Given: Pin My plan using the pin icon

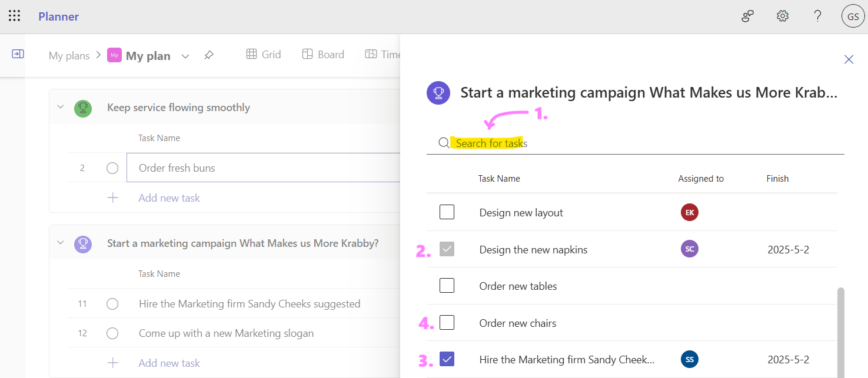Looking at the screenshot, I should 208,55.
